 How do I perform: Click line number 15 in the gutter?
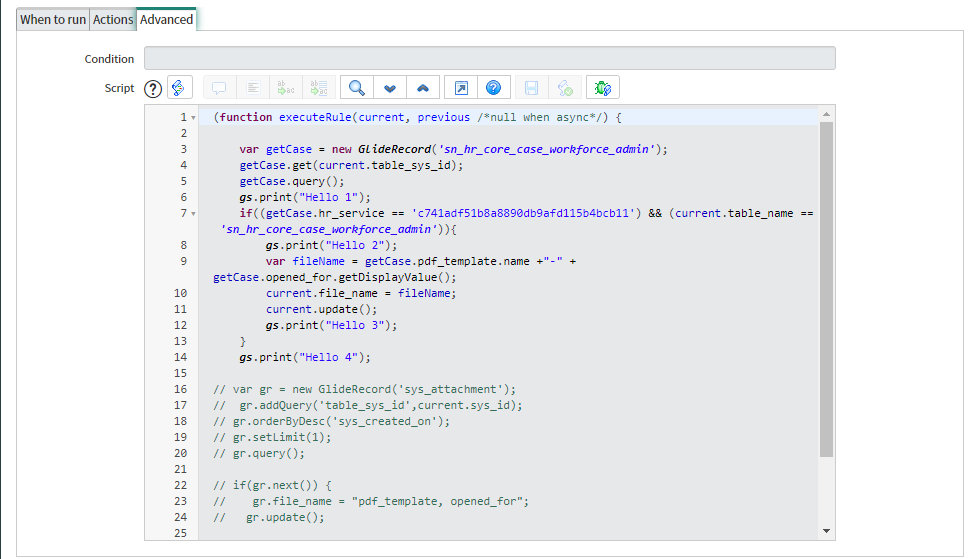point(180,373)
